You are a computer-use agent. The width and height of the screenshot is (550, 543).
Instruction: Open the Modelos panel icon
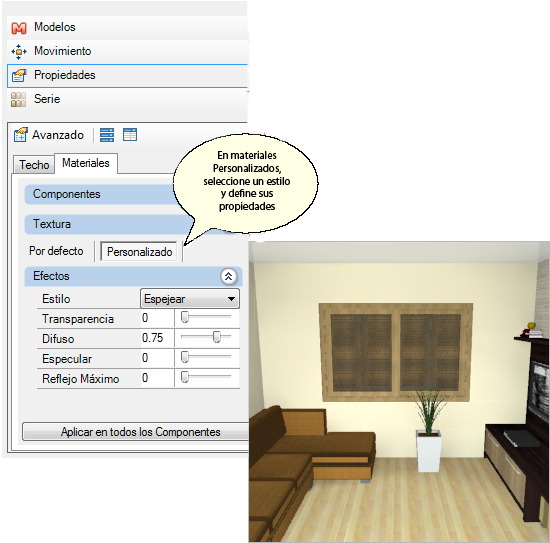pos(19,28)
